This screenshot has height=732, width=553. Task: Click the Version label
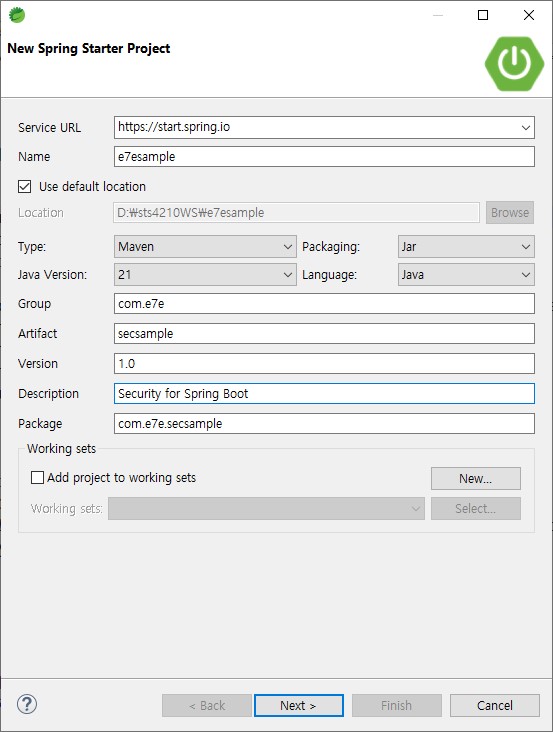(38, 364)
